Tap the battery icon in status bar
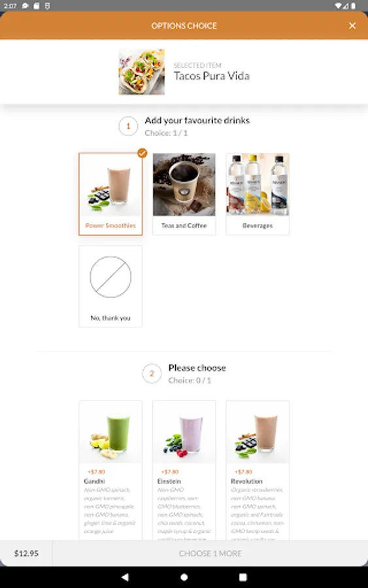The width and height of the screenshot is (368, 588). pyautogui.click(x=353, y=6)
